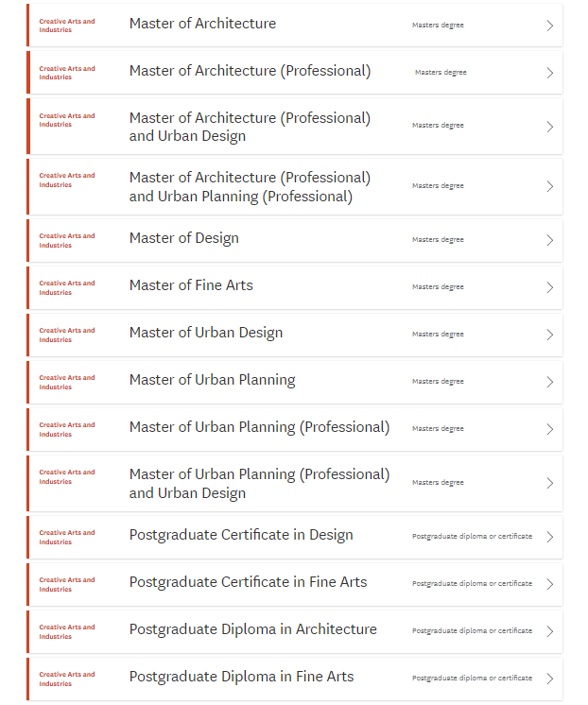Screen dimensions: 588x705
Task: Click 'Postgraduate diploma or certificate' label beside Diploma in Architecture
Action: coord(472,631)
